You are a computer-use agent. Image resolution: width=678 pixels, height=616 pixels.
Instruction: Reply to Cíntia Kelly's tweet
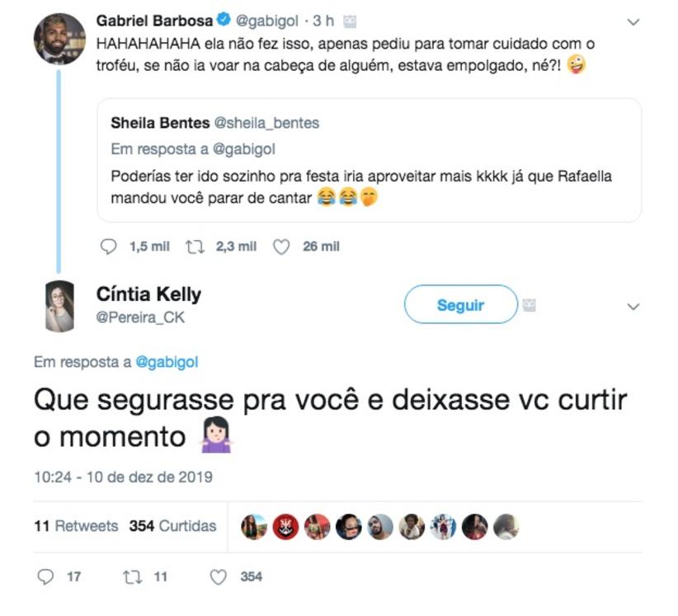click(46, 577)
